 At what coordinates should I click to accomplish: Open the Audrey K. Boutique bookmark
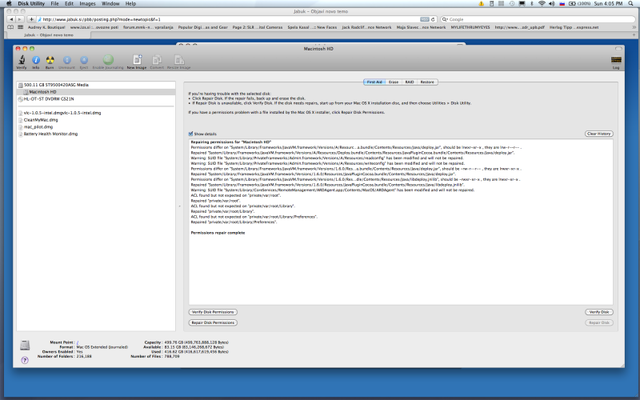tap(47, 27)
